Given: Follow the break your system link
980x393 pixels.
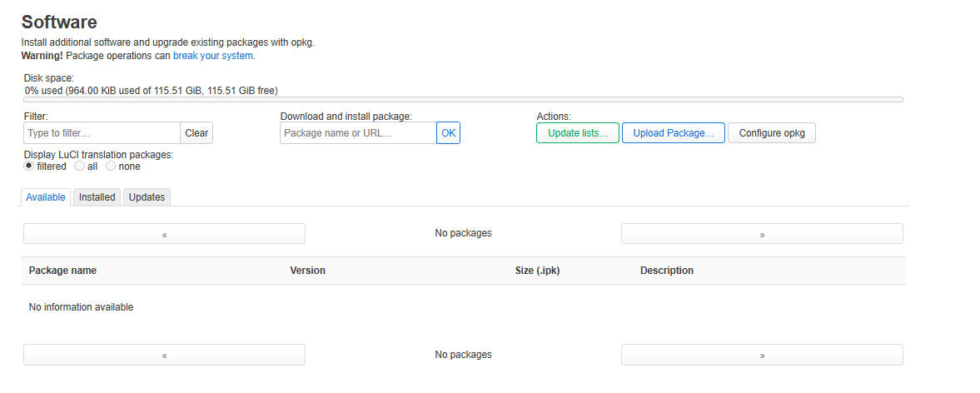Looking at the screenshot, I should tap(212, 56).
